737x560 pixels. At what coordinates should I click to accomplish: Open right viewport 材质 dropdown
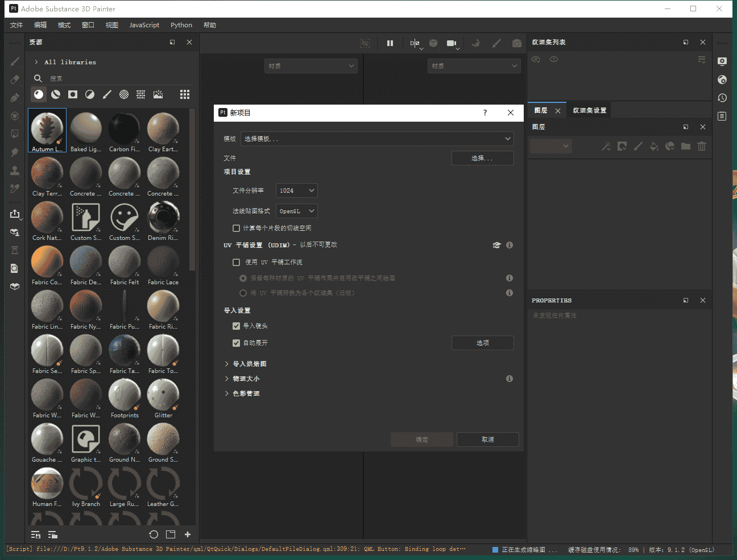point(474,66)
